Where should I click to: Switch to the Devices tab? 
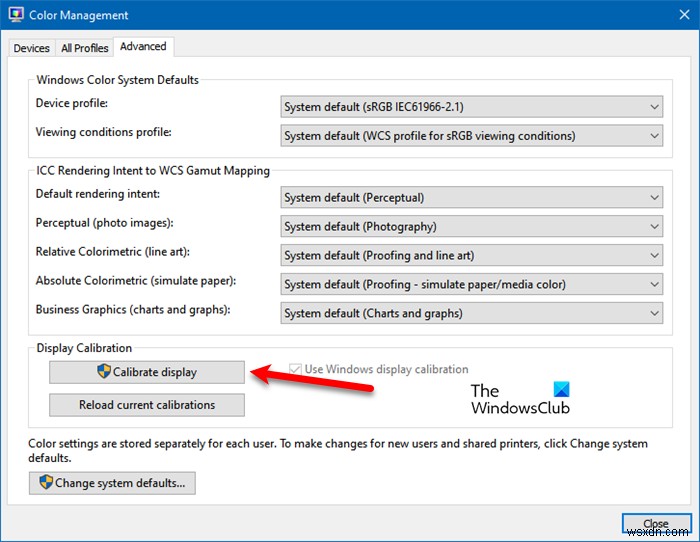tap(31, 48)
